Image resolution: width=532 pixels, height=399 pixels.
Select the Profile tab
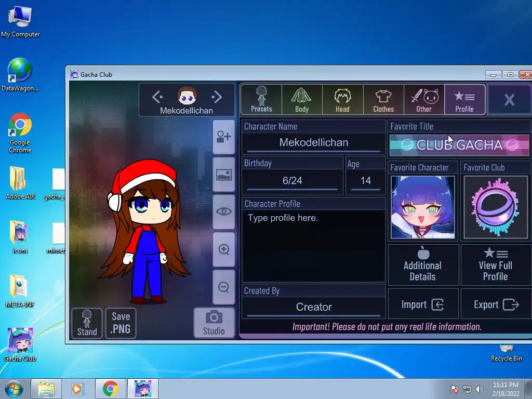click(464, 99)
